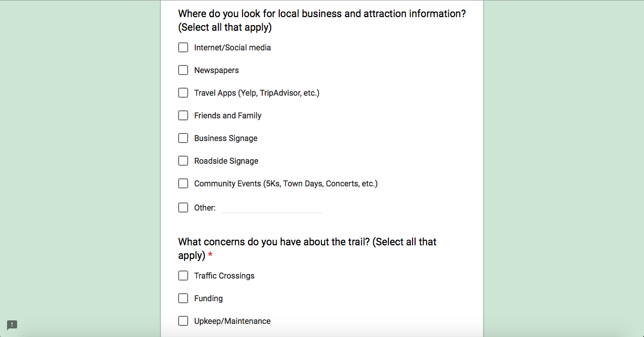Tick the Other checkbox
Viewport: 644px width, 337px height.
click(183, 208)
